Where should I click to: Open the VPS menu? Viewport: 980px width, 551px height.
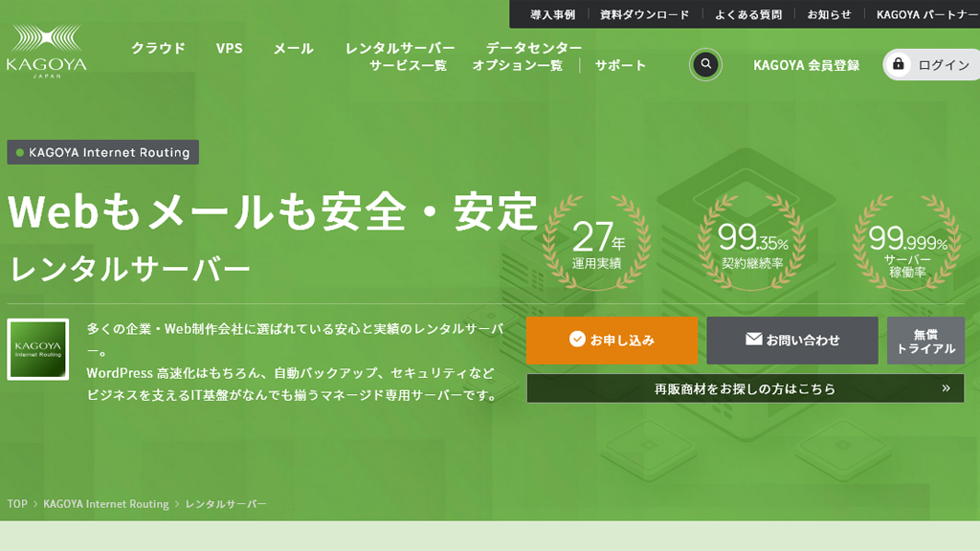click(x=230, y=47)
